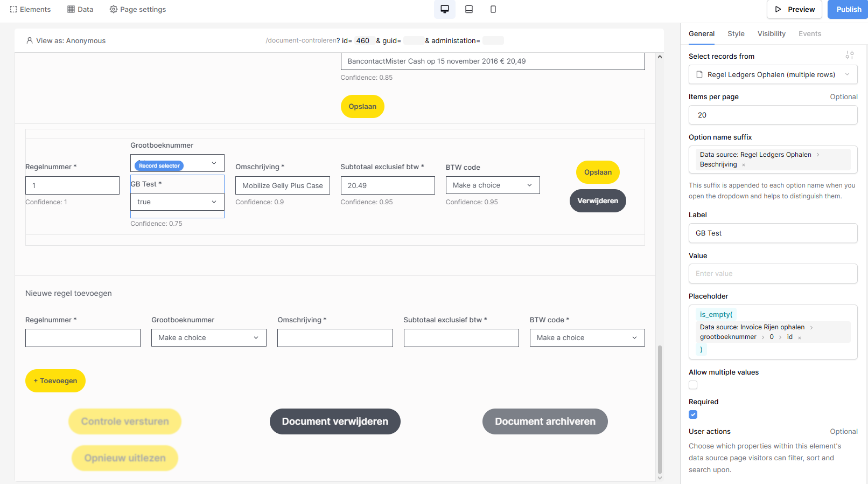868x484 pixels.
Task: Click the canvas vertical scrollbar thumb
Action: coord(660,410)
